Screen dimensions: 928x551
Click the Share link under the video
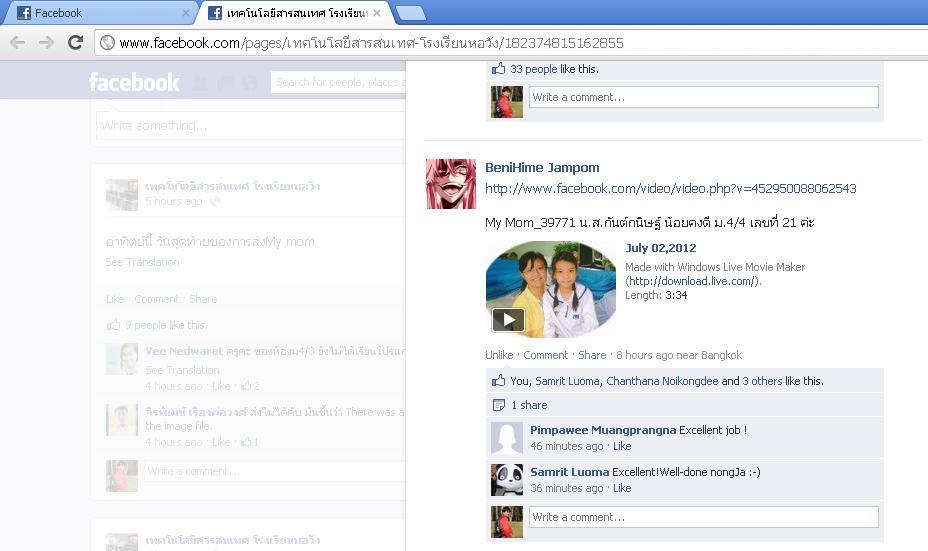click(592, 355)
